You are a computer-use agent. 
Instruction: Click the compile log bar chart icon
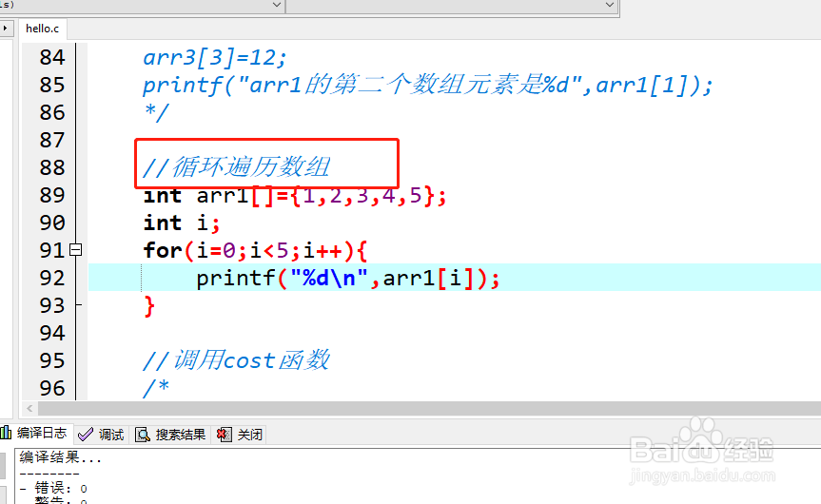tap(6, 433)
